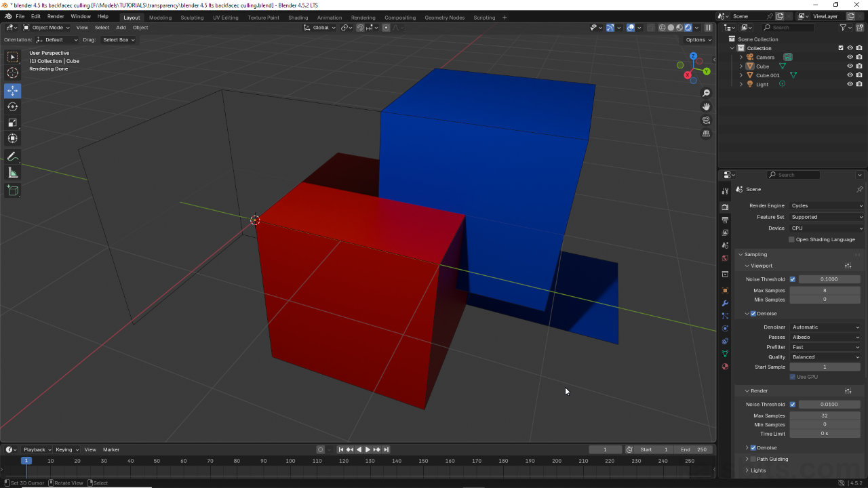
Task: Disable viewport Noise Threshold checkbox
Action: point(792,279)
